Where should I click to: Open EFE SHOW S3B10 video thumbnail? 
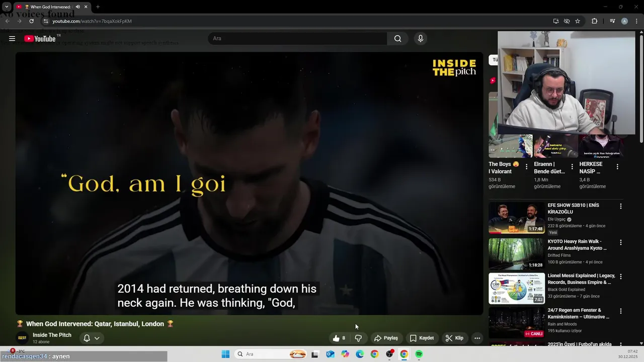pyautogui.click(x=517, y=218)
